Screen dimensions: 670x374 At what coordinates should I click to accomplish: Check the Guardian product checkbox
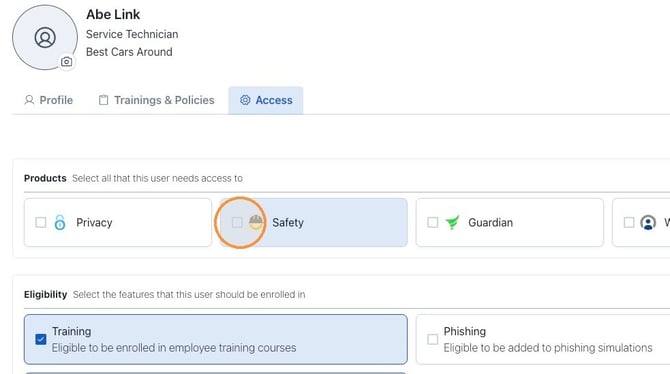[x=433, y=222]
